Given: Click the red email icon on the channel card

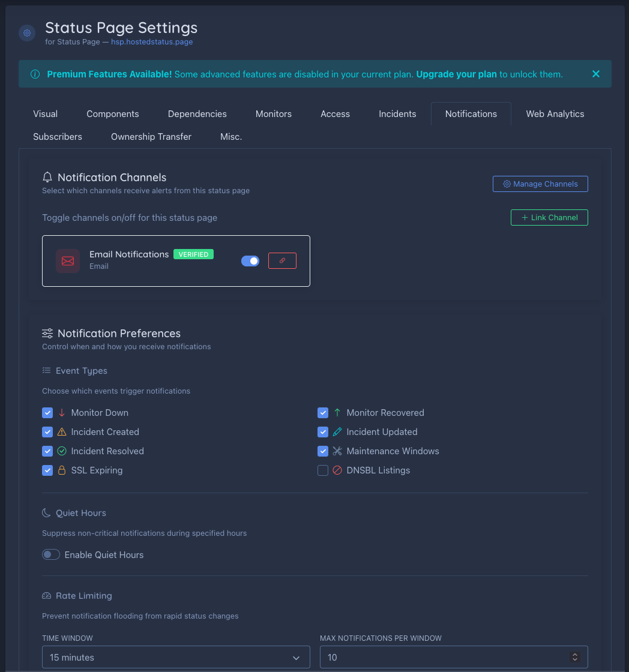Looking at the screenshot, I should click(x=67, y=260).
